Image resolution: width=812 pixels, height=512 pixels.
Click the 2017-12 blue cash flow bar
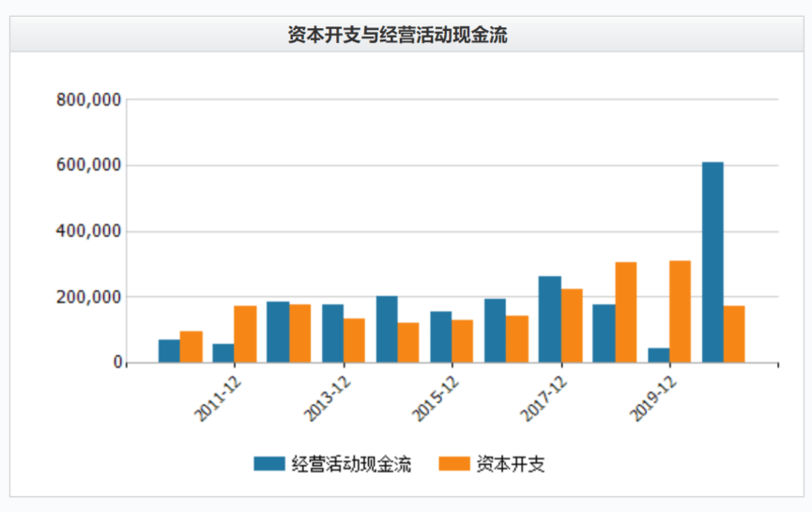pyautogui.click(x=550, y=319)
